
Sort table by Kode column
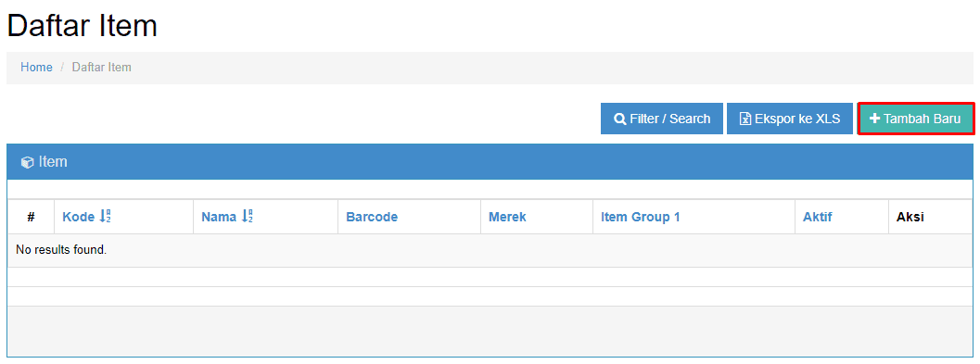coord(80,217)
